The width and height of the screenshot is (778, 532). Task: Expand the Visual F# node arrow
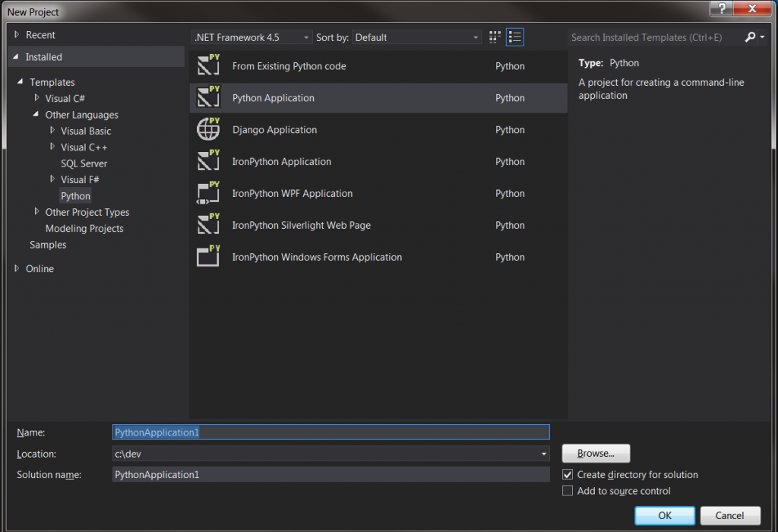(x=52, y=179)
